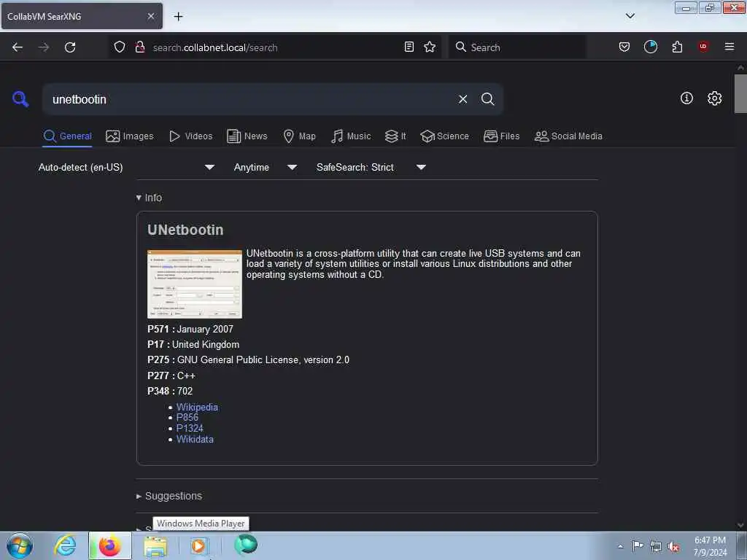747x560 pixels.
Task: Open the Firefox extensions puzzle icon
Action: click(x=677, y=47)
